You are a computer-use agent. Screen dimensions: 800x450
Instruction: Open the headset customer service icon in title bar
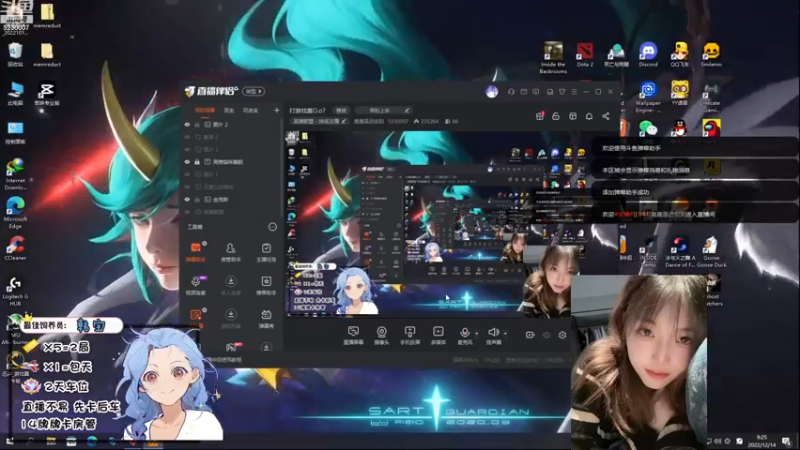511,92
